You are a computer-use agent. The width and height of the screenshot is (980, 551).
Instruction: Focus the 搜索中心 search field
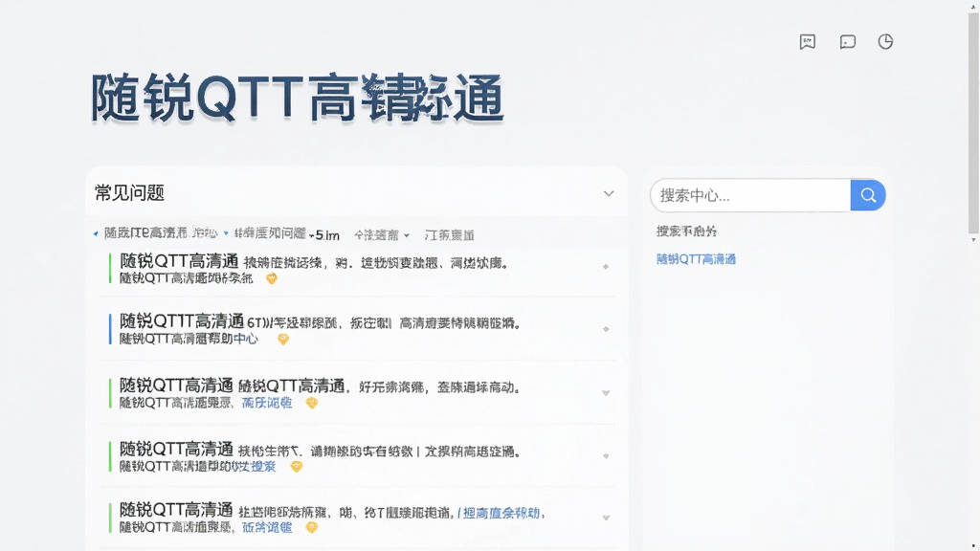tap(750, 195)
